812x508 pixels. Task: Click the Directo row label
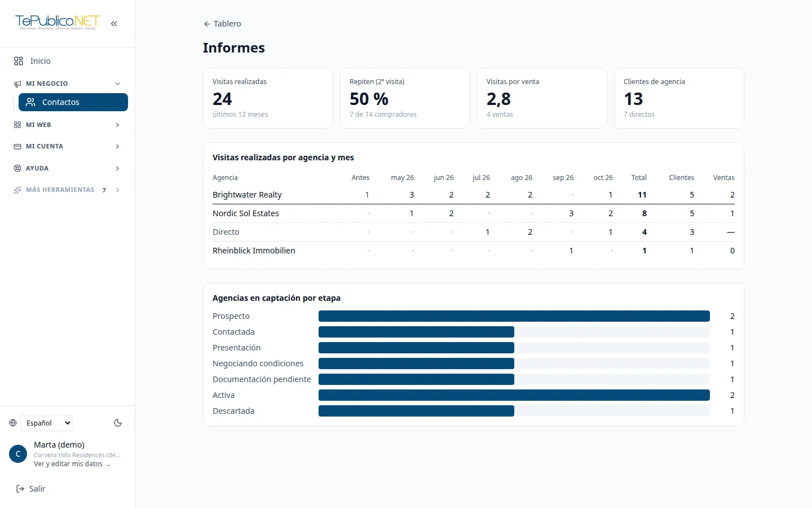click(226, 232)
